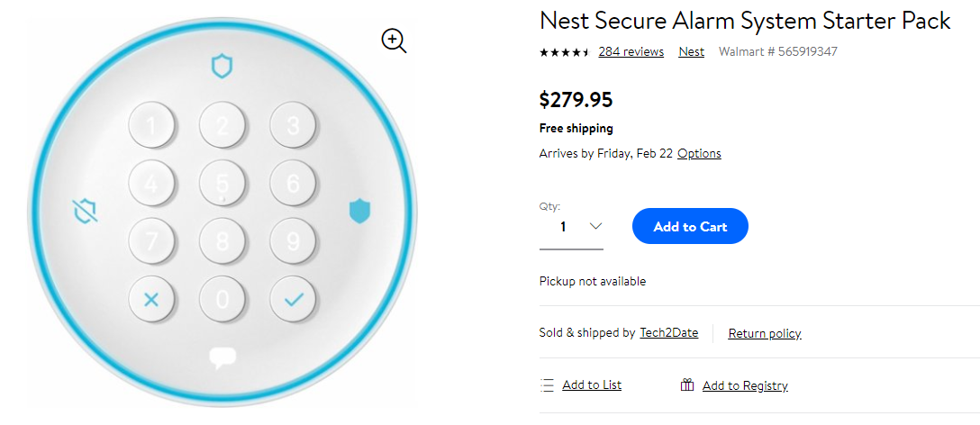Click the crossed-out shield icon on device
980x425 pixels.
coord(85,211)
